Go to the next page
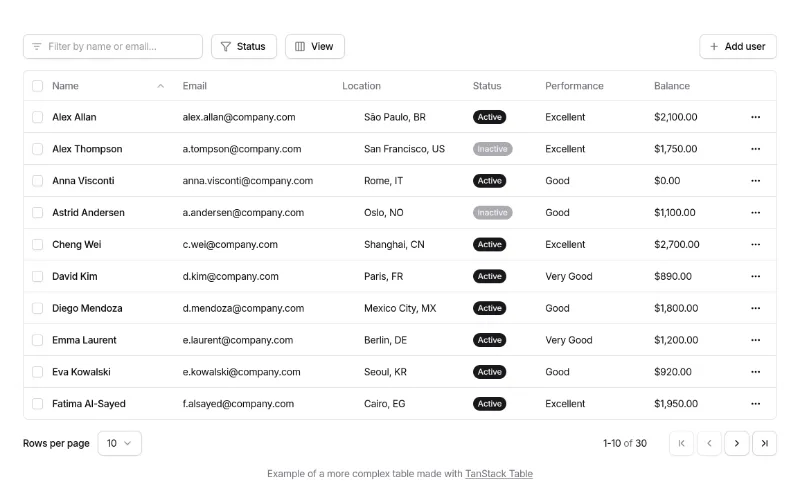 [x=737, y=443]
